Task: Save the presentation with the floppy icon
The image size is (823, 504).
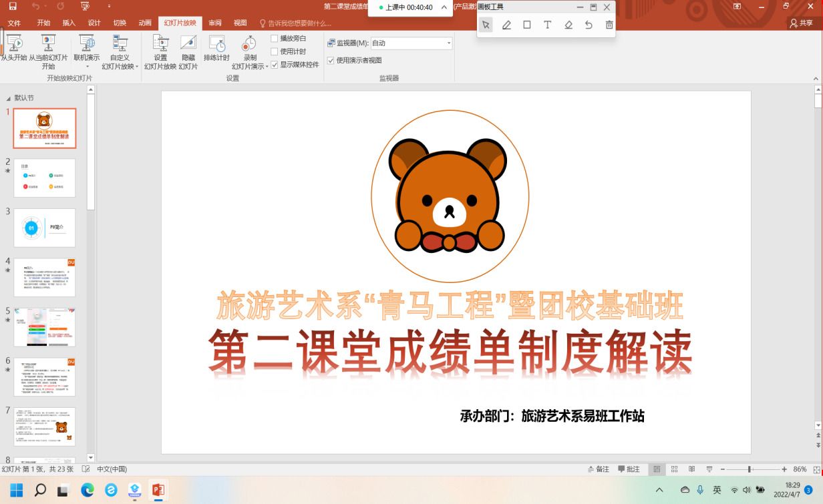Action: 13,7
